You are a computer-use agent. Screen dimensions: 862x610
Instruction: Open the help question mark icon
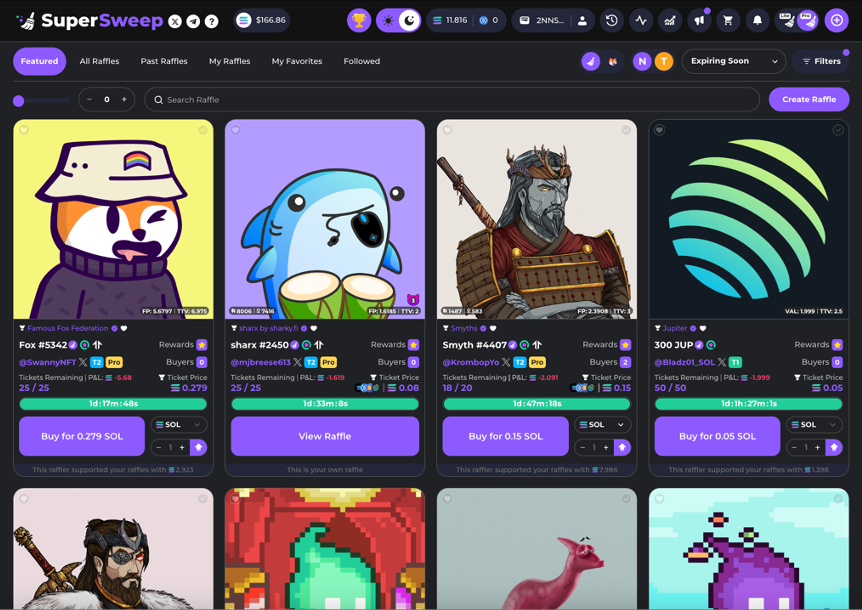[x=211, y=21]
